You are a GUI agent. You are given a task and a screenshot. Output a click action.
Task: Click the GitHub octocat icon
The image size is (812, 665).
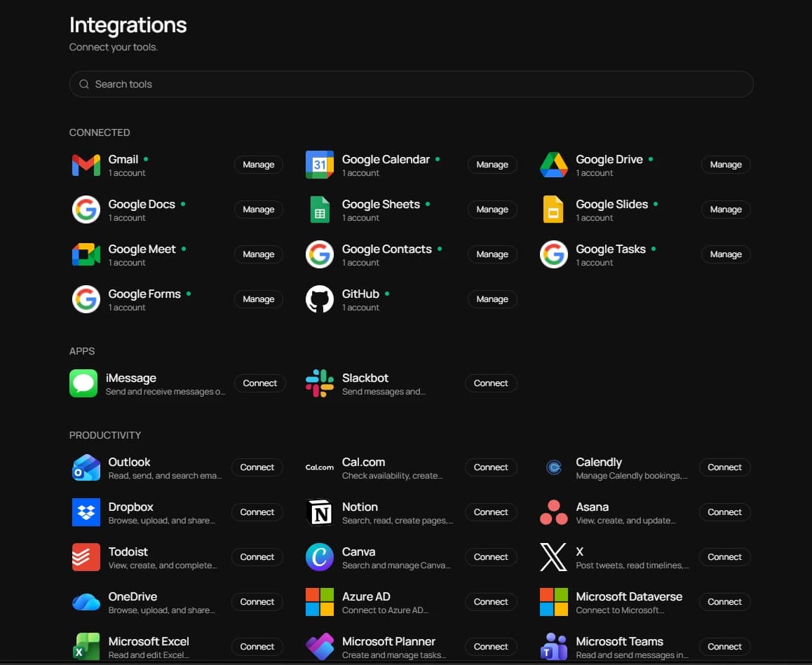click(x=320, y=299)
